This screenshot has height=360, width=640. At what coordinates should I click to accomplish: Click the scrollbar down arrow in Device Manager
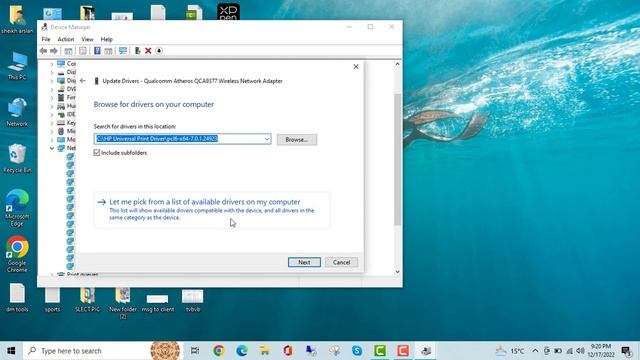(x=398, y=272)
